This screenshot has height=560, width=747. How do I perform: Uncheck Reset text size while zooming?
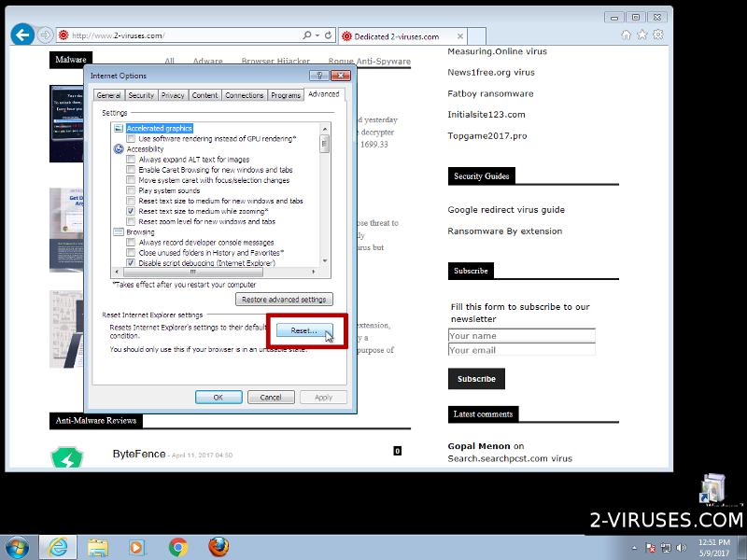[131, 211]
